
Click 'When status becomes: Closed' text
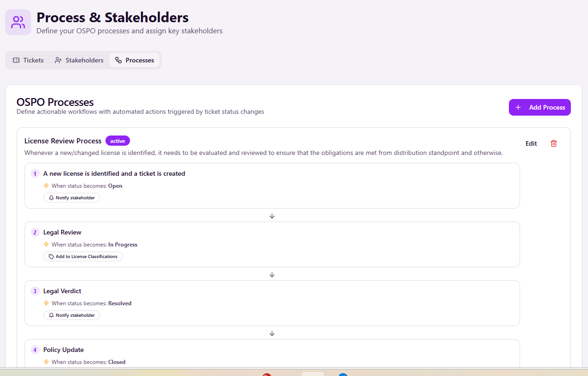pos(88,362)
